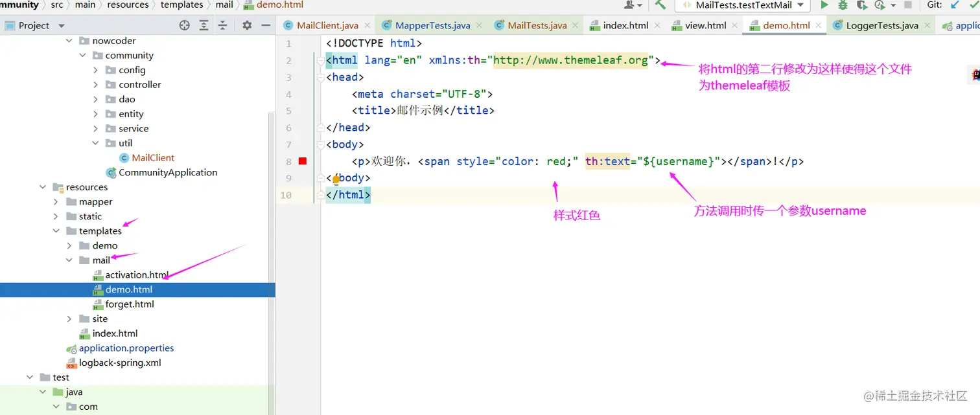The width and height of the screenshot is (980, 415).
Task: Collapse the resources folder
Action: point(43,187)
